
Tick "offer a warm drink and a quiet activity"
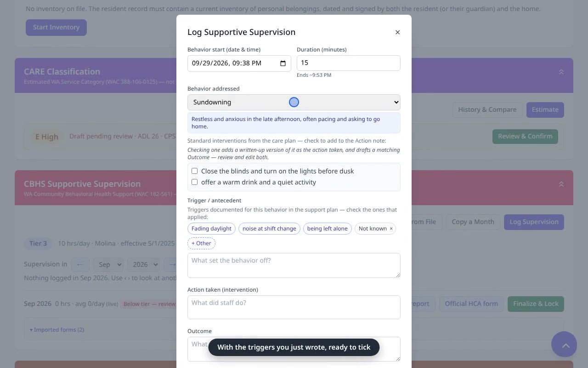(x=195, y=182)
